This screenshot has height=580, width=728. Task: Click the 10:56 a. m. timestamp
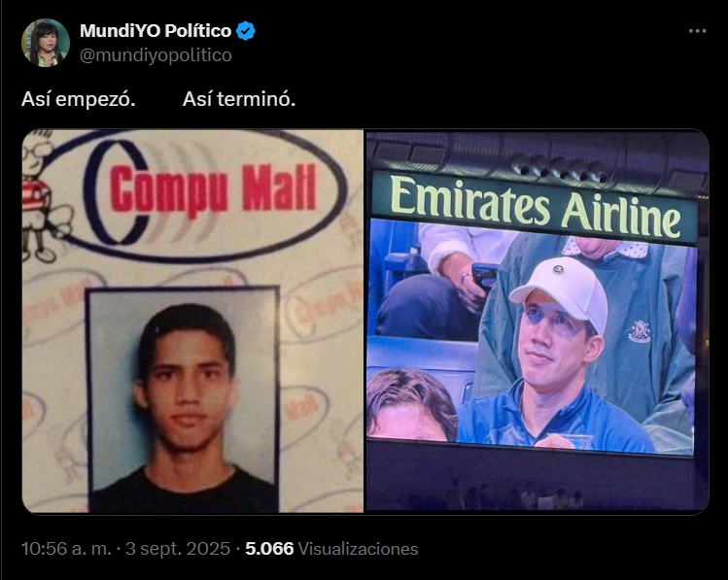tap(66, 549)
